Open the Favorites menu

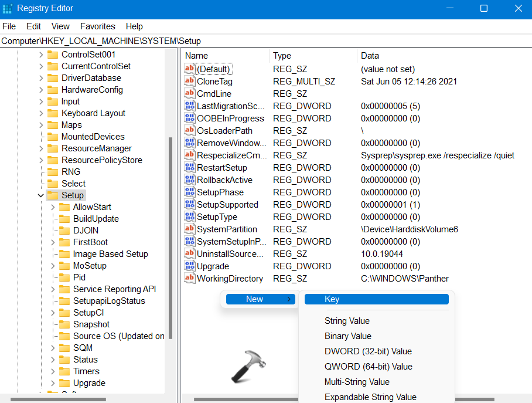pyautogui.click(x=97, y=26)
